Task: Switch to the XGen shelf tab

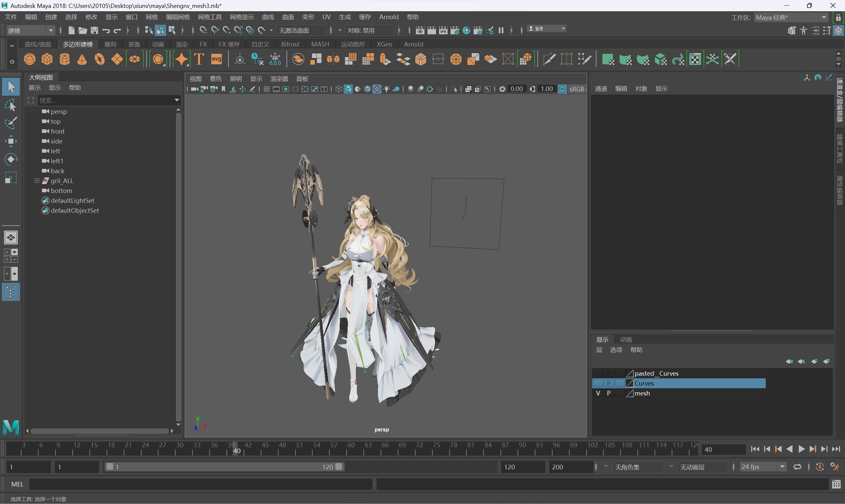Action: [384, 44]
